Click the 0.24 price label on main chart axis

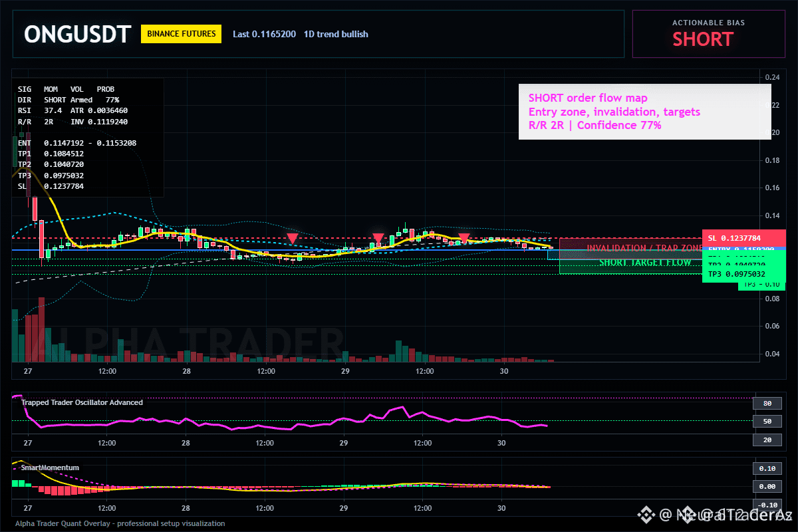(x=771, y=78)
